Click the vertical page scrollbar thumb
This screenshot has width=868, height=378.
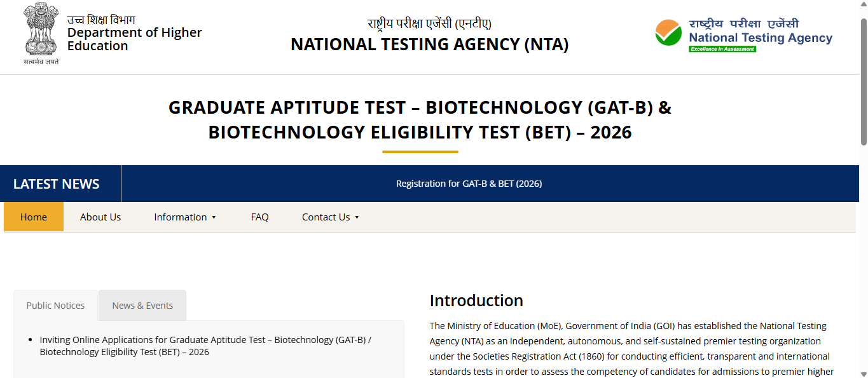tap(864, 83)
